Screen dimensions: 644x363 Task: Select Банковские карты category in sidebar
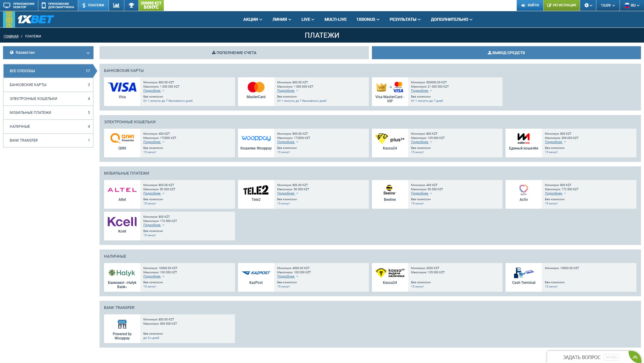point(48,85)
